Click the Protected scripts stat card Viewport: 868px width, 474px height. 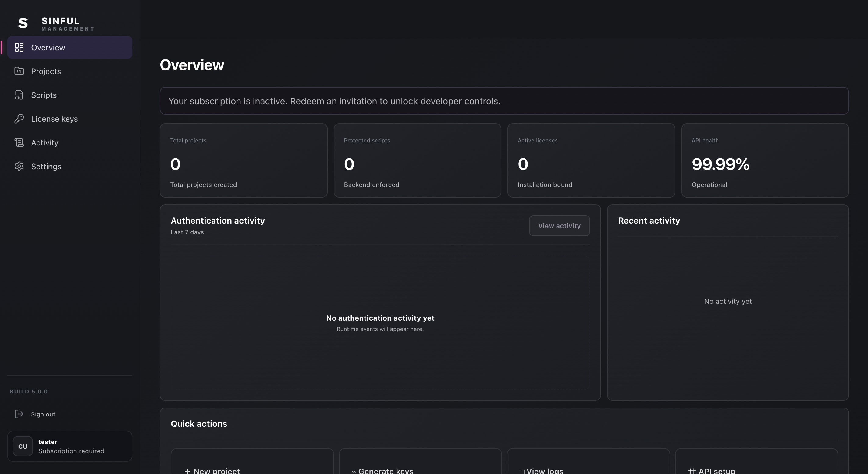417,160
